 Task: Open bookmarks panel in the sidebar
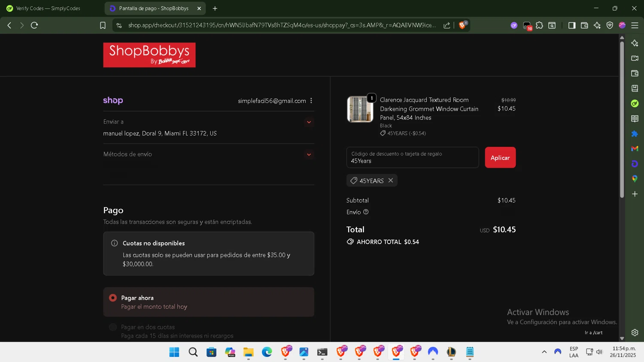click(635, 88)
